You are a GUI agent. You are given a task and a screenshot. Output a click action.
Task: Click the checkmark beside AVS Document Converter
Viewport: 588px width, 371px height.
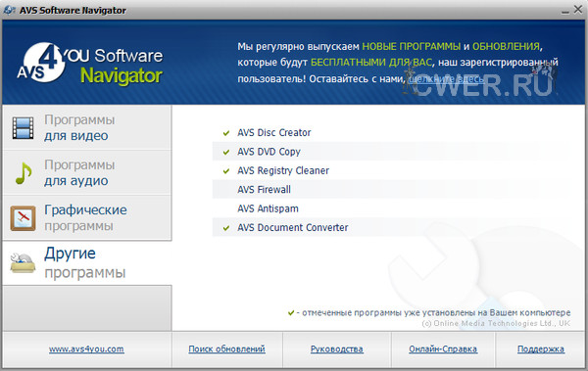(226, 228)
